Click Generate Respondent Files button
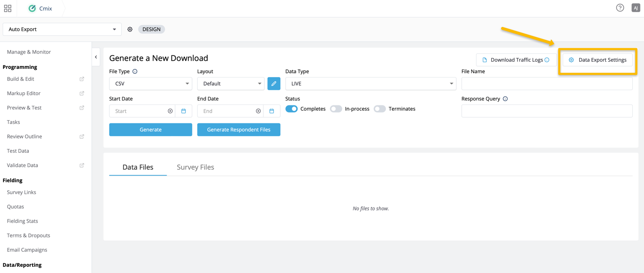 [239, 130]
